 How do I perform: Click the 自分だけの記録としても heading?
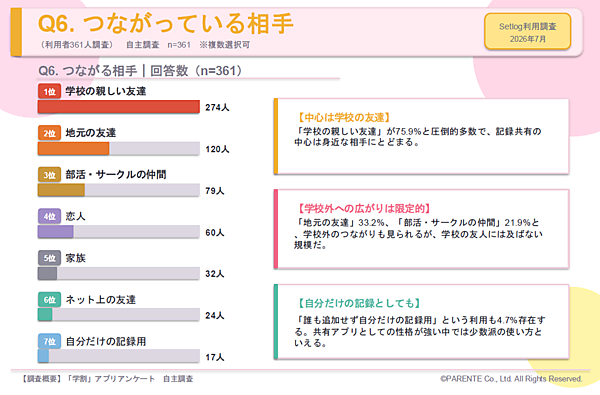click(359, 303)
